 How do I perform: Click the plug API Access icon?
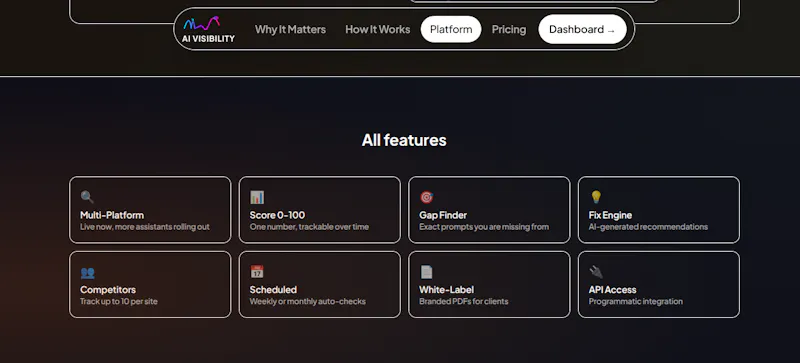point(596,272)
